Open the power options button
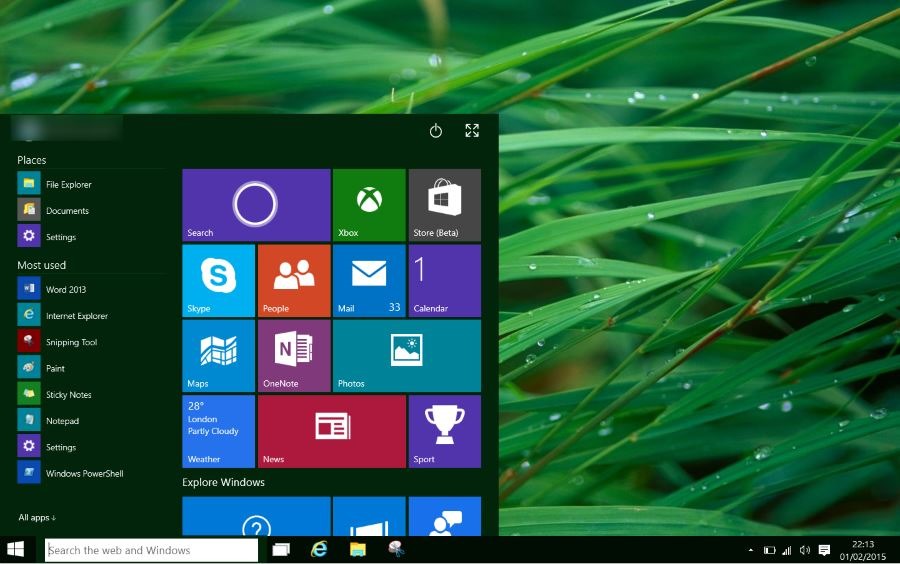 436,131
